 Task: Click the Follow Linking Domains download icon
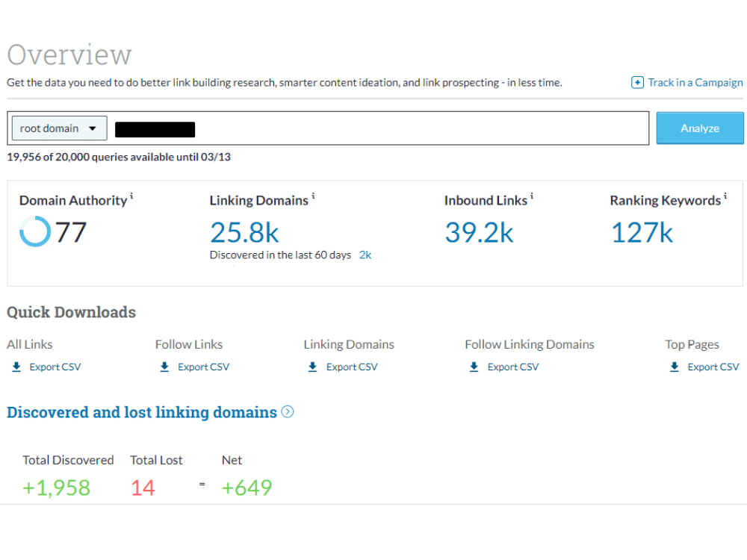pos(474,367)
